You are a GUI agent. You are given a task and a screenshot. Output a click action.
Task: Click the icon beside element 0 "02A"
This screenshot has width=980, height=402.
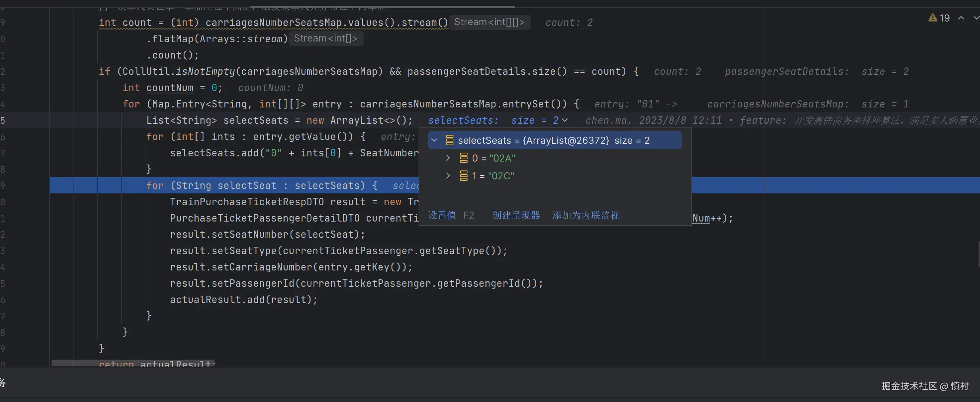[463, 158]
